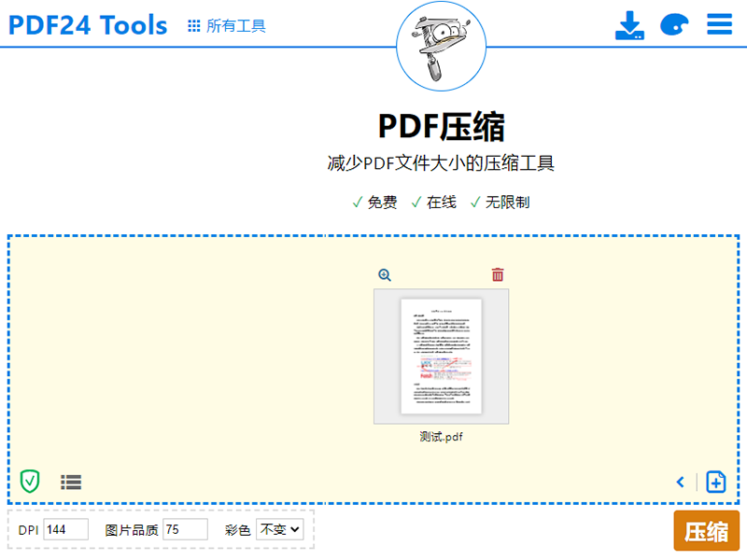Delete 测试.pdf with the trash icon
The image size is (747, 560).
498,274
